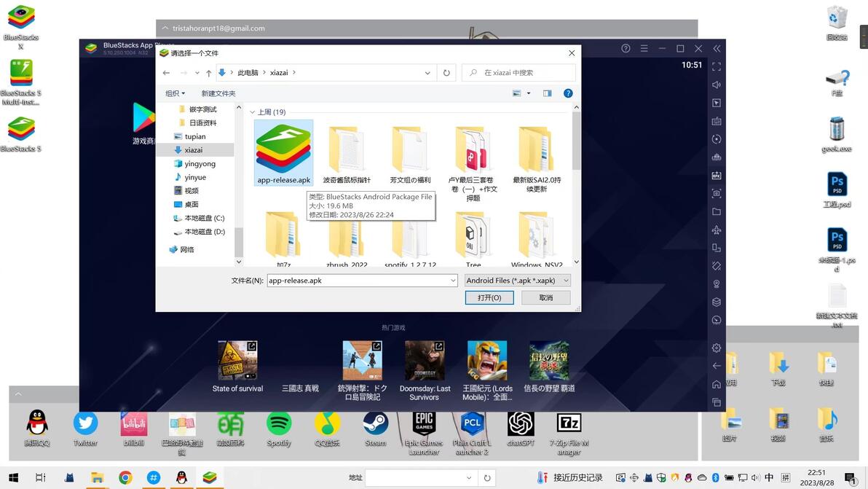Open the 组织 menu
This screenshot has height=489, width=868.
(175, 93)
